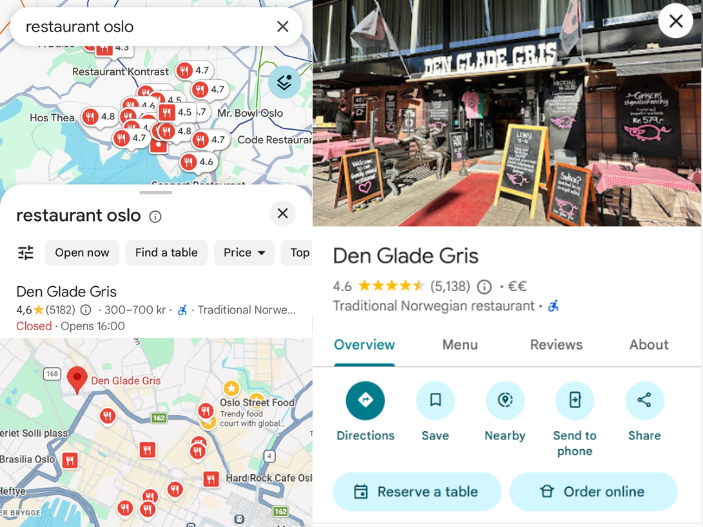Screen dimensions: 703x527
Task: Toggle the Open now filter chip
Action: [82, 253]
